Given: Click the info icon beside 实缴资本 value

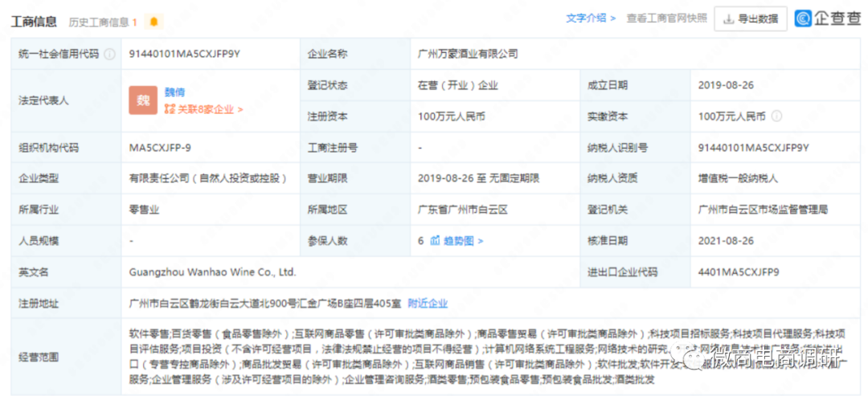Looking at the screenshot, I should [776, 116].
